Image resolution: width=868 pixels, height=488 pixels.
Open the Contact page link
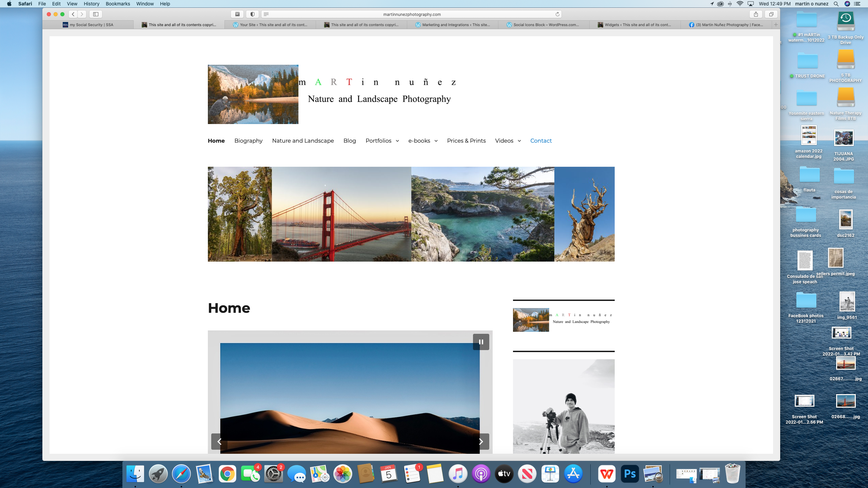click(541, 141)
